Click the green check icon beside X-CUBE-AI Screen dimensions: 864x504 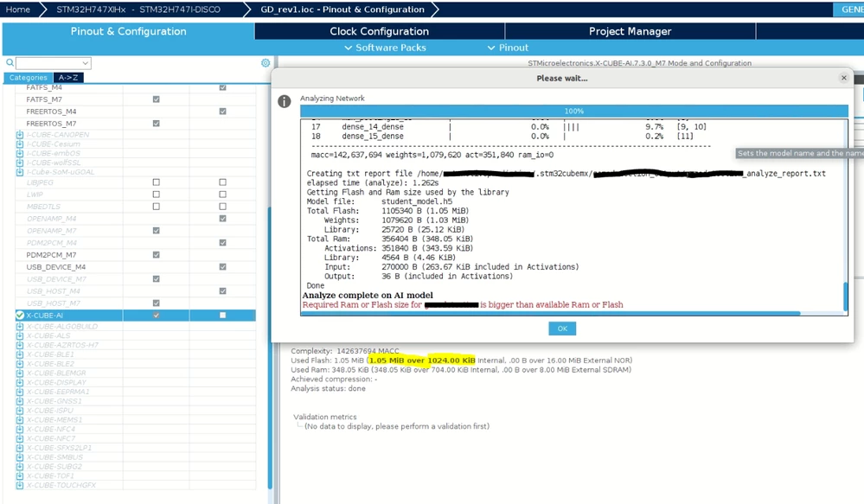[20, 315]
